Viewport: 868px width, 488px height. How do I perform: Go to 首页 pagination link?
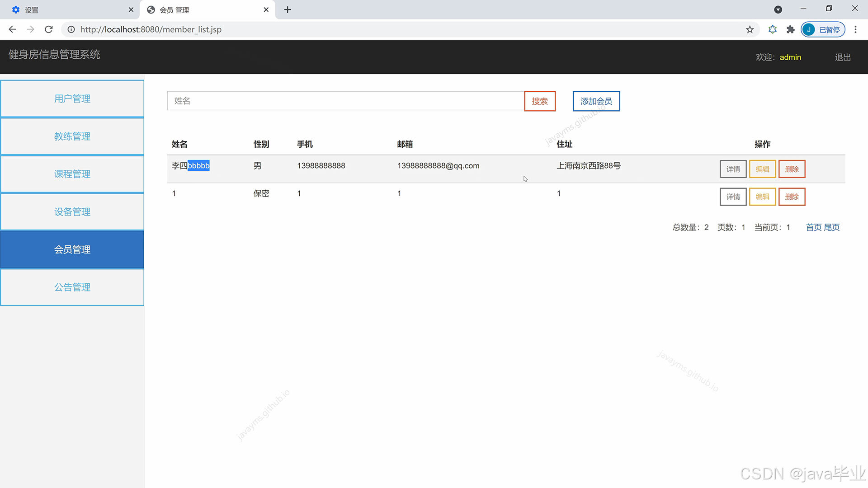pyautogui.click(x=814, y=227)
